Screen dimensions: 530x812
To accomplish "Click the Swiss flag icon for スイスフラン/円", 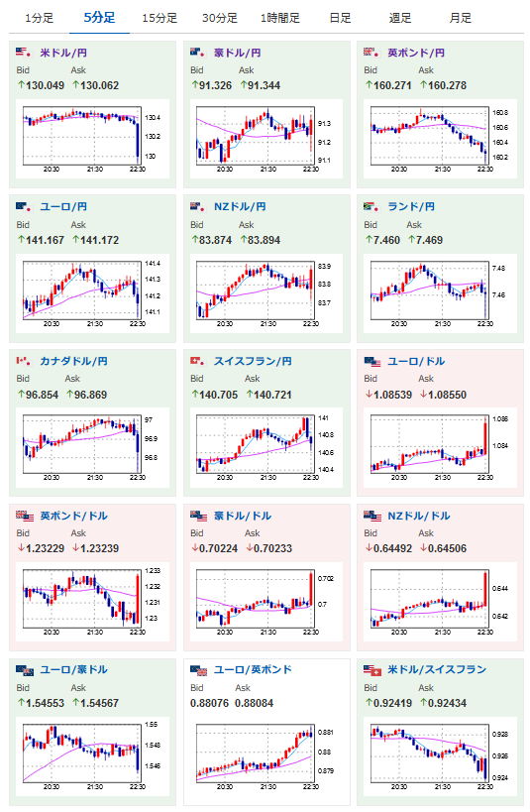I will pyautogui.click(x=198, y=361).
